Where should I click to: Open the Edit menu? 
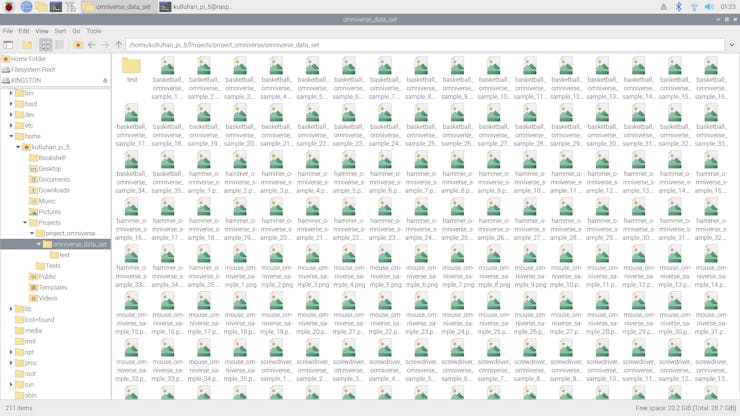pyautogui.click(x=24, y=31)
